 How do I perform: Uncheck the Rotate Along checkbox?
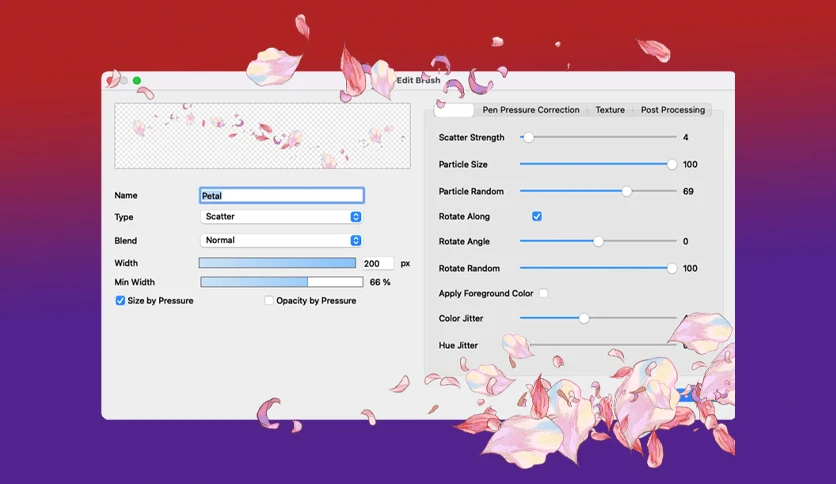(x=537, y=216)
